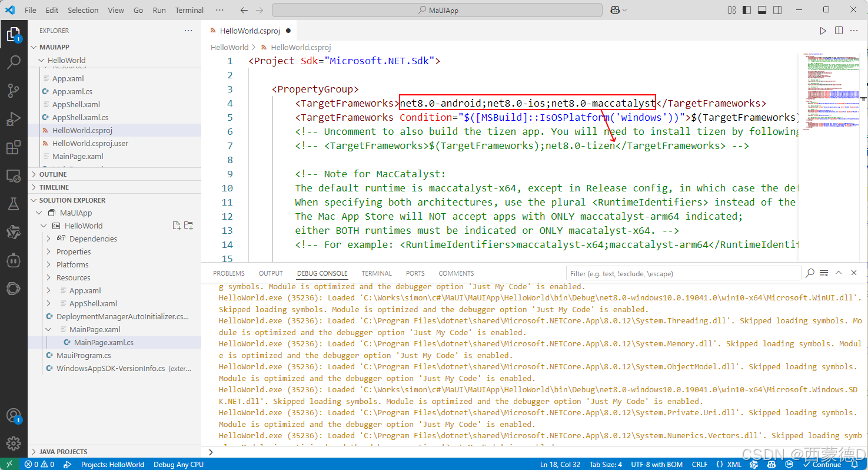The height and width of the screenshot is (470, 868).
Task: Clear the Debug Console output
Action: (x=824, y=273)
